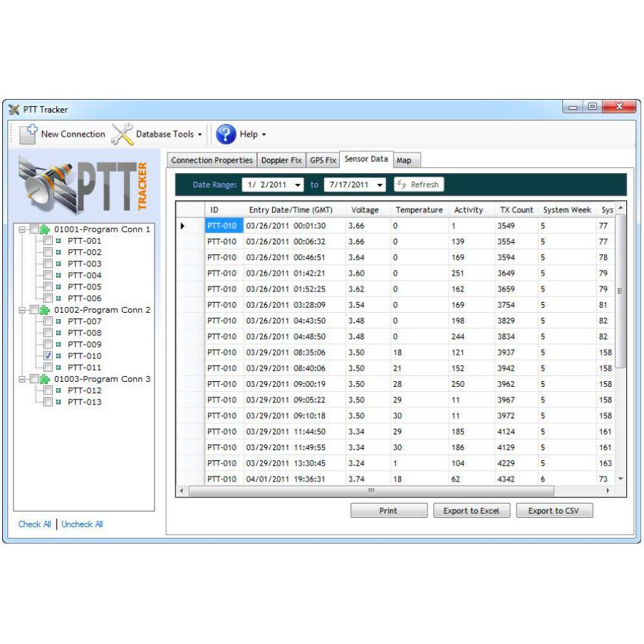
Task: Open the Help menu dropdown arrow
Action: pos(264,135)
